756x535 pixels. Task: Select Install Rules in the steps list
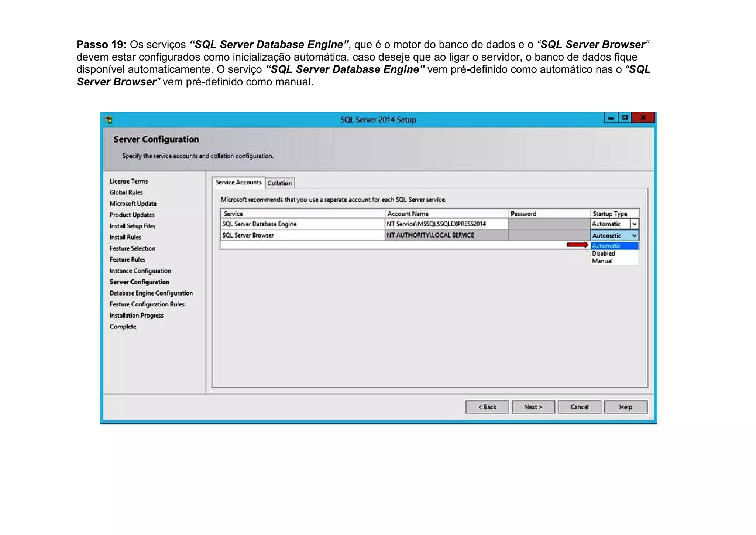pos(125,237)
